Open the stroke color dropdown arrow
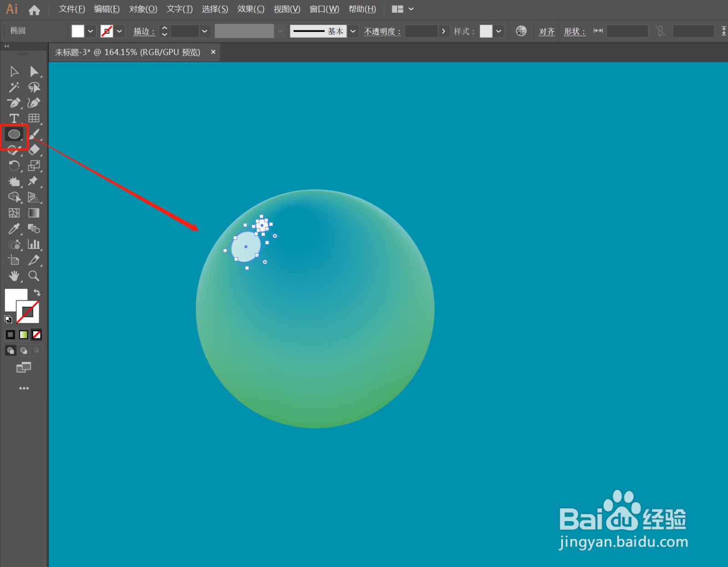Viewport: 728px width, 567px height. 120,31
